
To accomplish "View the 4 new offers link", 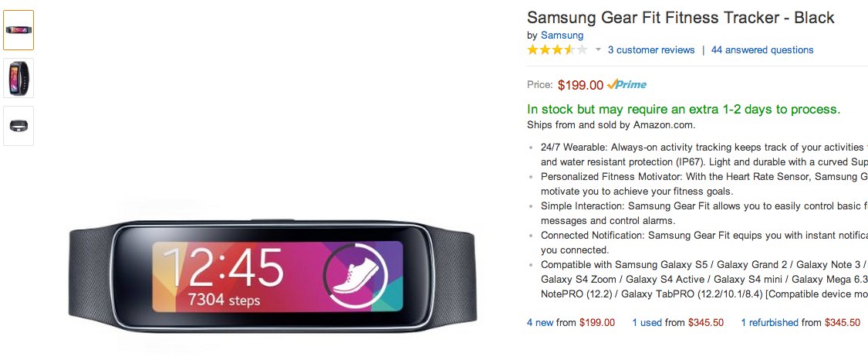I will click(x=540, y=323).
